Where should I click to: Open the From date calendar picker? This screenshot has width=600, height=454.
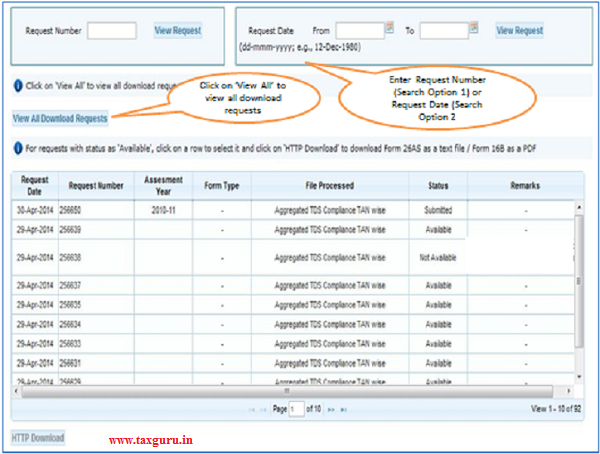[x=390, y=29]
